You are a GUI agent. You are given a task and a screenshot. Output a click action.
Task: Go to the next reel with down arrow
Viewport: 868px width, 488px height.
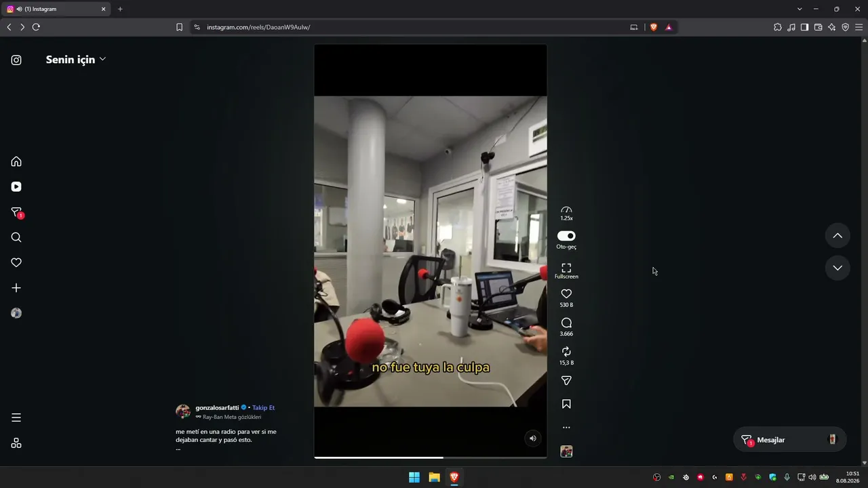coord(837,268)
